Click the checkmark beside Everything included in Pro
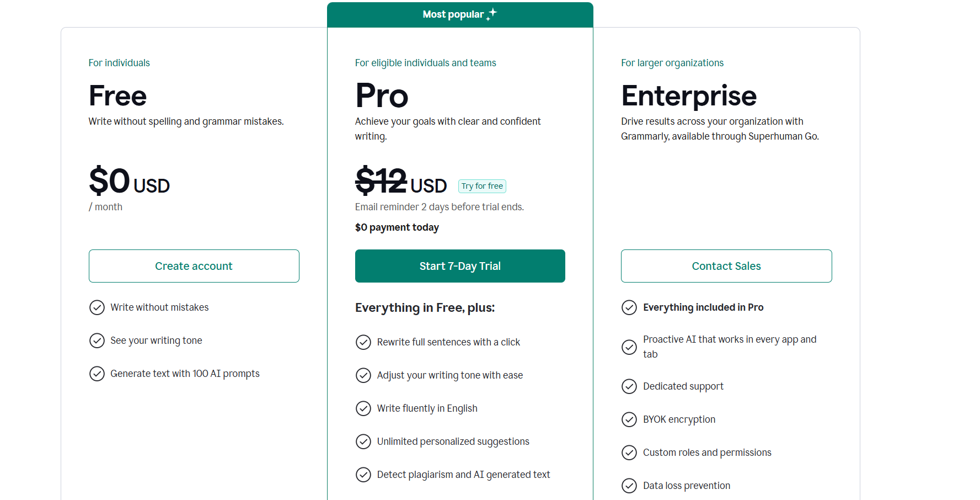Image resolution: width=980 pixels, height=500 pixels. (629, 307)
